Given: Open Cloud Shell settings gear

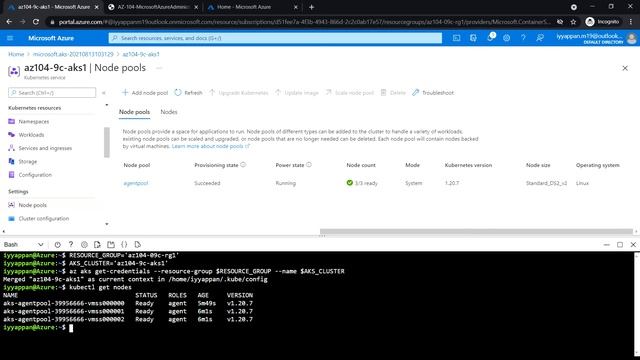Looking at the screenshot, I should [x=84, y=244].
